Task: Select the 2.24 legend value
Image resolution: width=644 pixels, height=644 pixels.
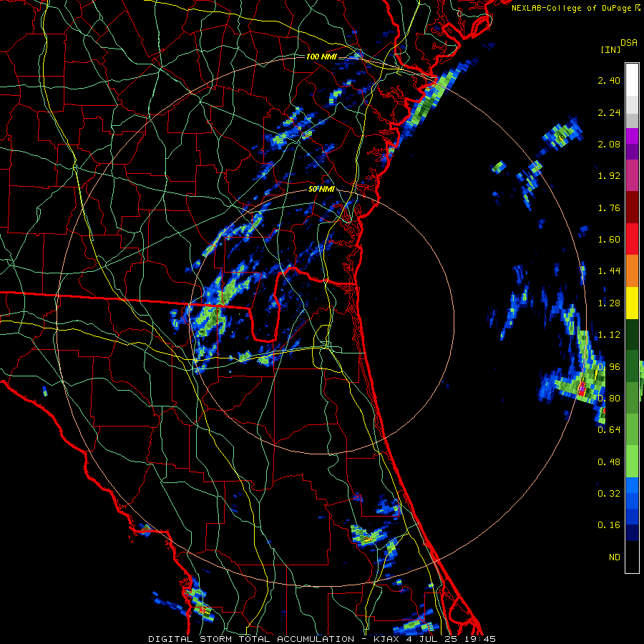Action: (x=609, y=112)
